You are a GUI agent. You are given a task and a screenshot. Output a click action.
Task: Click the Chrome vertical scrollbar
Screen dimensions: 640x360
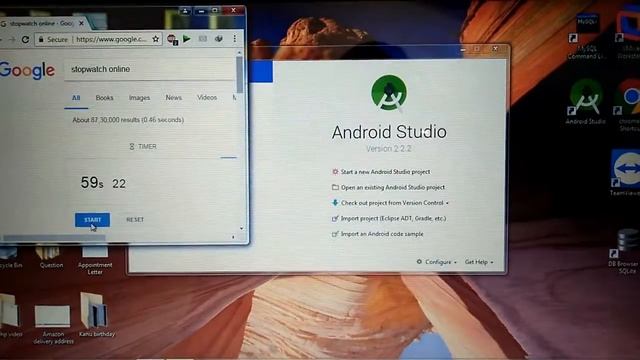click(239, 76)
